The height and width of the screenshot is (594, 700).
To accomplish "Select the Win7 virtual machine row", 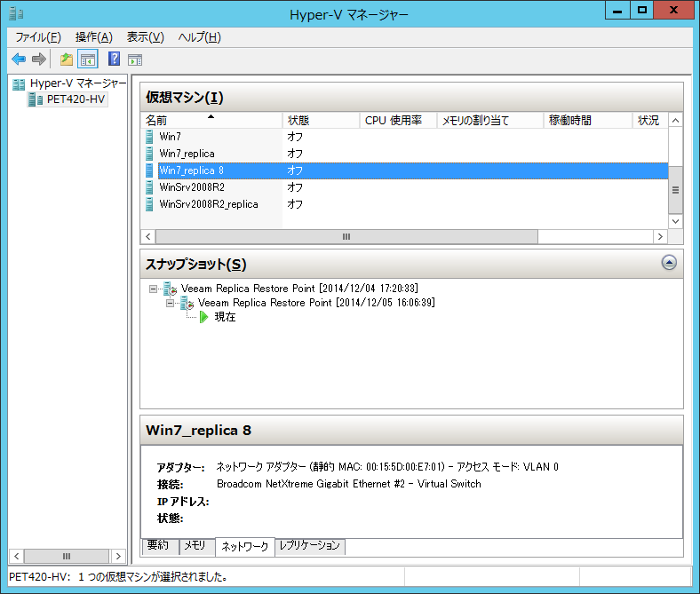I will (x=404, y=137).
